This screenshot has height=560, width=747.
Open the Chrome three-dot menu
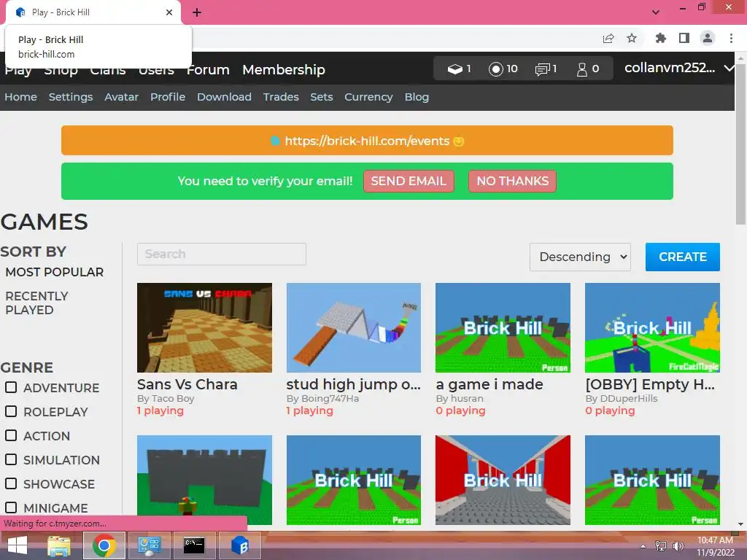point(731,38)
